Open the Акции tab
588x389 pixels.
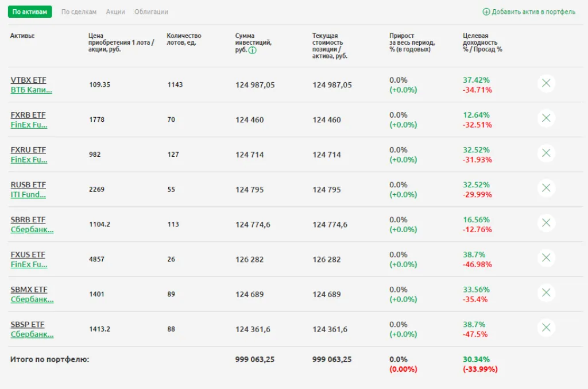tap(115, 12)
